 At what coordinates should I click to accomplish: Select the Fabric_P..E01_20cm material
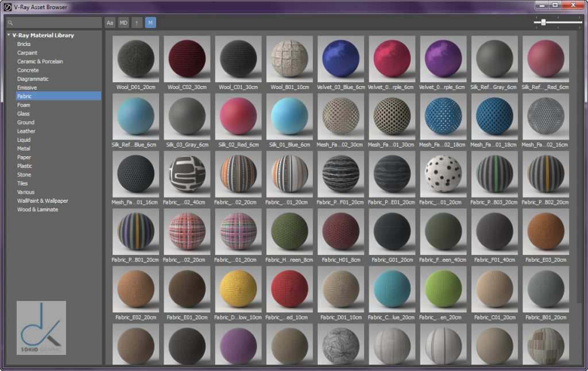point(392,174)
